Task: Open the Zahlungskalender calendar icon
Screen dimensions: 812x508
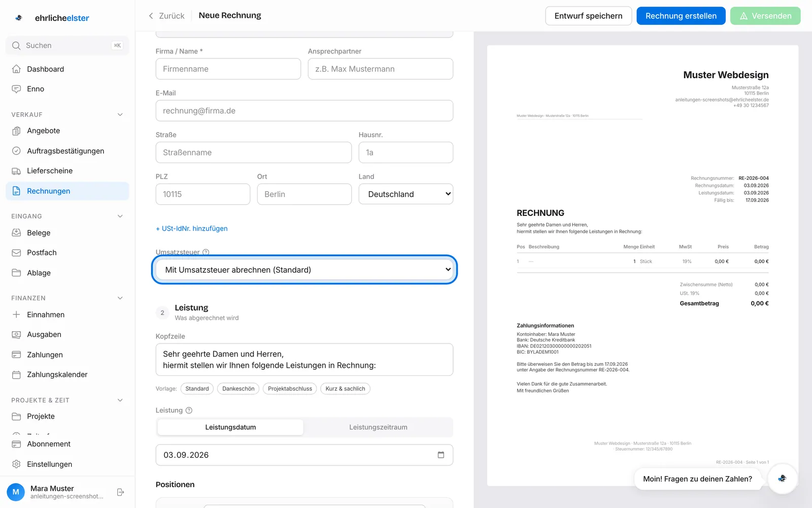Action: pos(16,374)
